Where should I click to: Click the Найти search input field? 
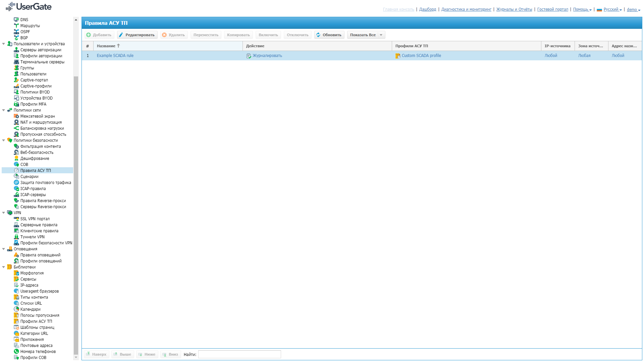[239, 354]
